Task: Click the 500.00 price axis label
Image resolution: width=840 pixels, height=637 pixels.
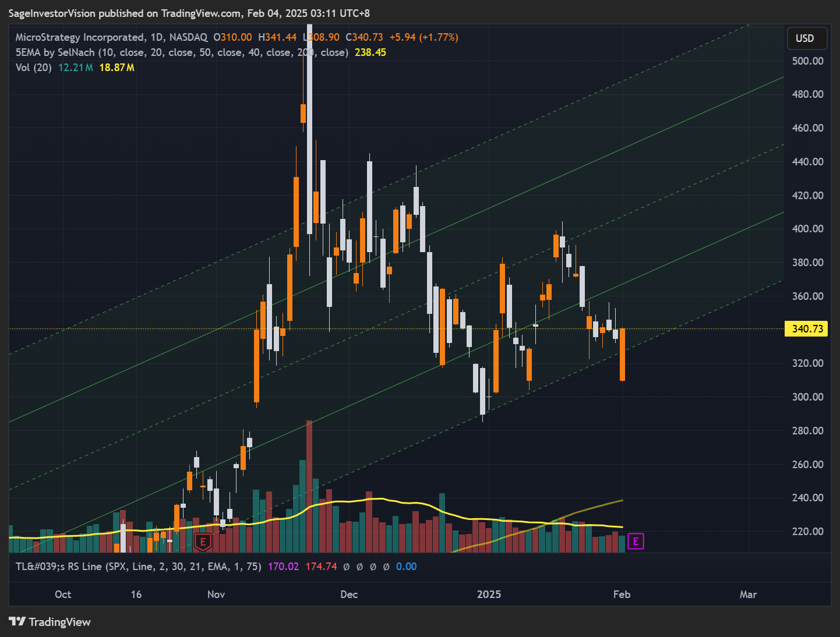Action: coord(807,61)
